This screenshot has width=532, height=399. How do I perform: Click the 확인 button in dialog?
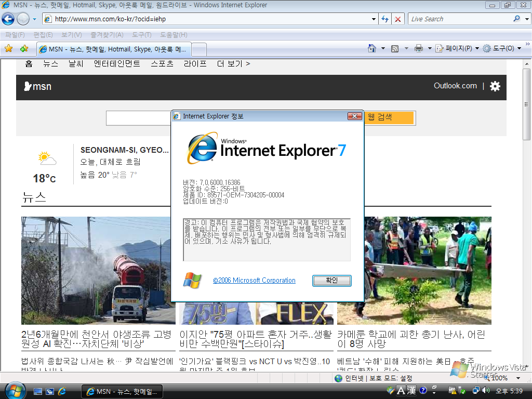[332, 281]
